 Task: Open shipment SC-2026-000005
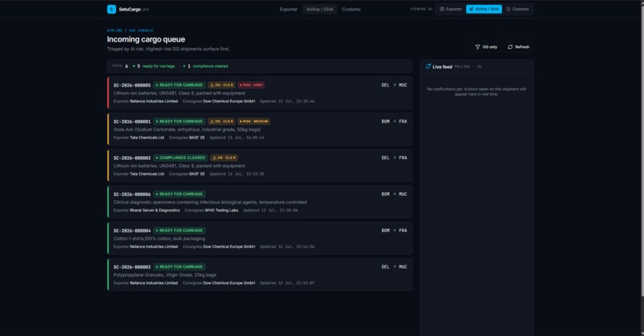click(260, 93)
